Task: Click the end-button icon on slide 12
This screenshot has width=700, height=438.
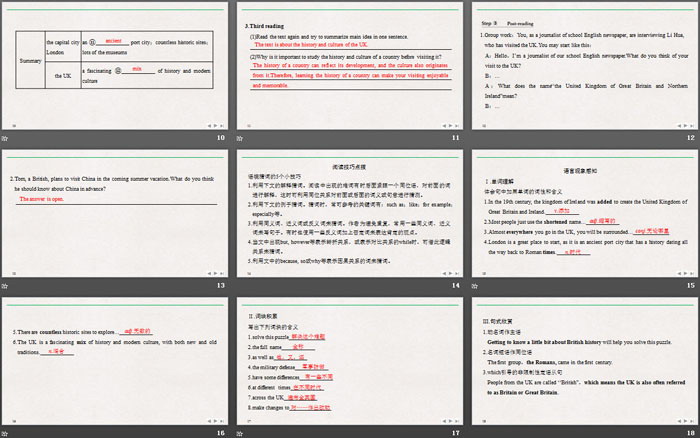Action: coord(692,126)
